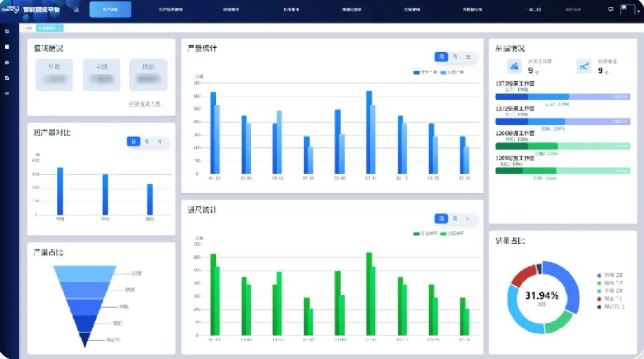644x359 pixels.
Task: Open the navigation tab right of the highlighted one
Action: (x=171, y=9)
